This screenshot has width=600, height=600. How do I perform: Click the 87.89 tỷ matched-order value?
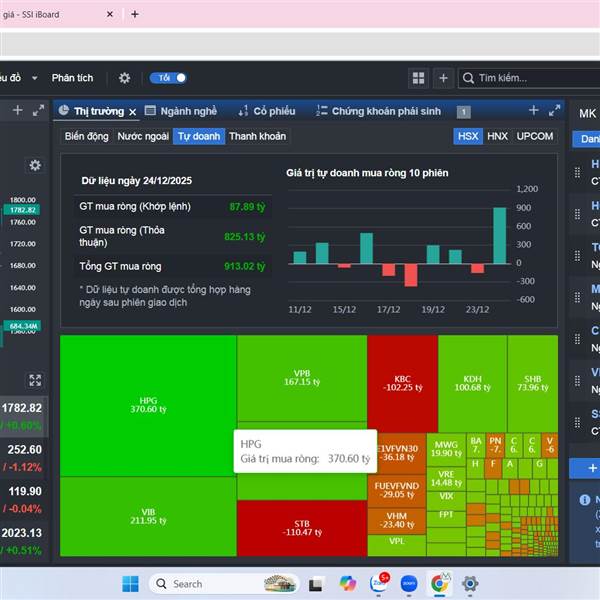coord(247,207)
